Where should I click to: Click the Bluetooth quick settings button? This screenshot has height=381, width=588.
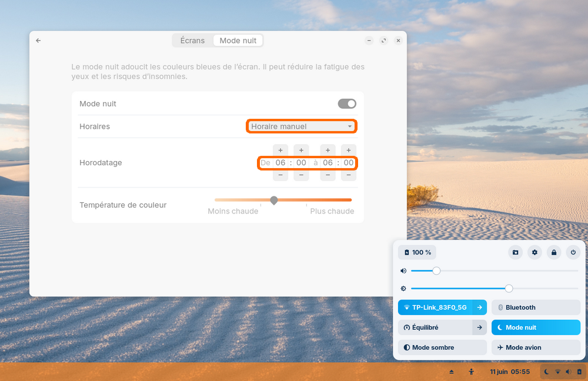(x=536, y=308)
